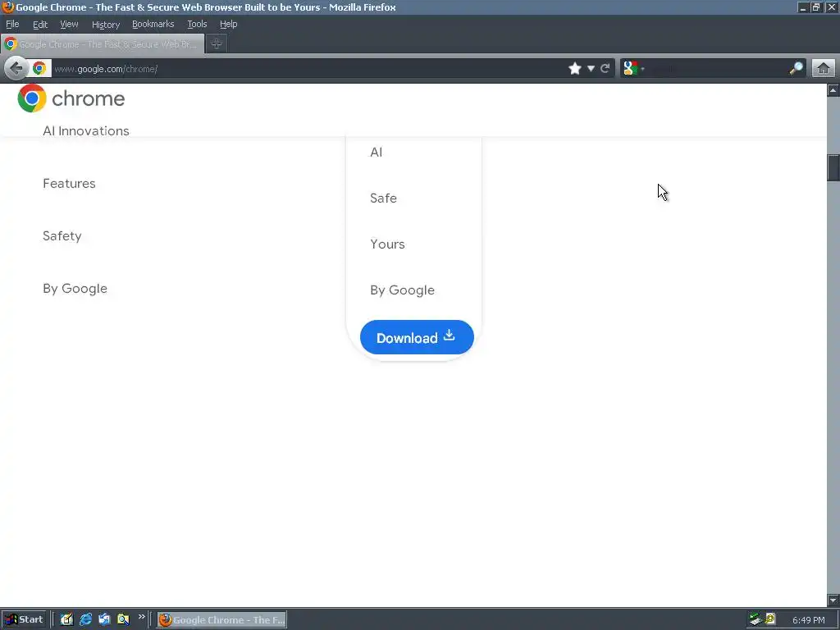This screenshot has height=630, width=840.
Task: Click the Chrome logo on the page
Action: (x=32, y=98)
